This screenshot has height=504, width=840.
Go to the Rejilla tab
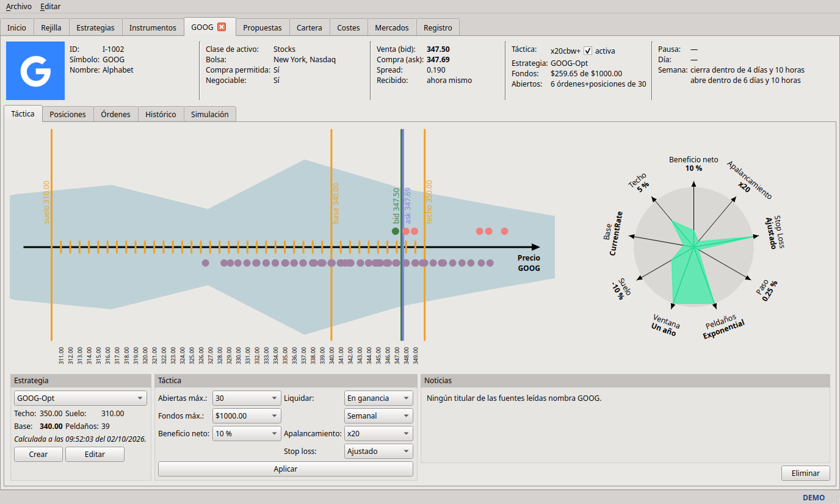tap(51, 27)
